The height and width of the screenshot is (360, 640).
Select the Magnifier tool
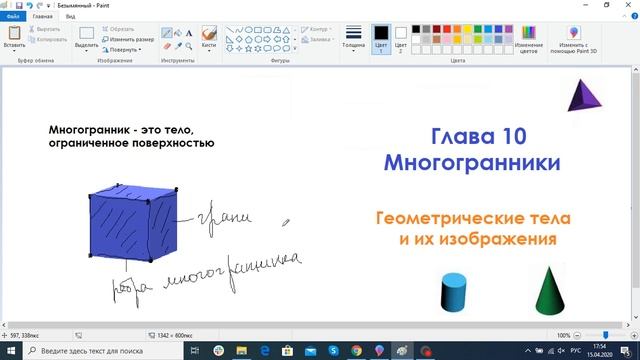point(189,46)
